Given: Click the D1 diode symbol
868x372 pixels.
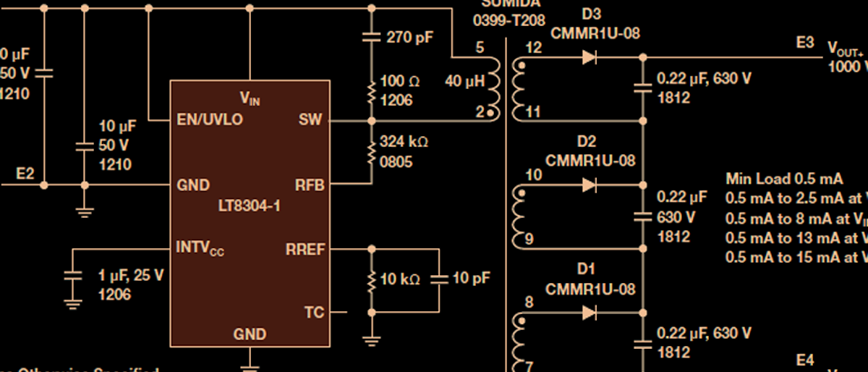Looking at the screenshot, I should coord(590,313).
